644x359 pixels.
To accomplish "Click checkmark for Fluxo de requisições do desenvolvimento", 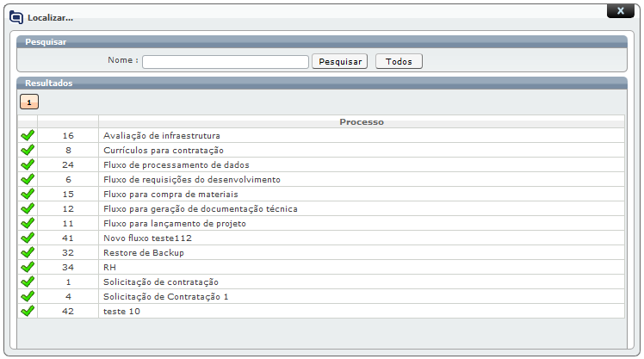I will click(27, 179).
